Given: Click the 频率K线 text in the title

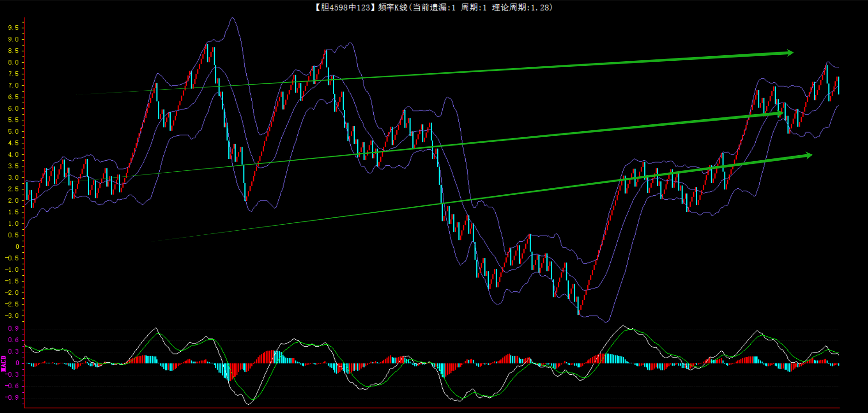Looking at the screenshot, I should (393, 7).
